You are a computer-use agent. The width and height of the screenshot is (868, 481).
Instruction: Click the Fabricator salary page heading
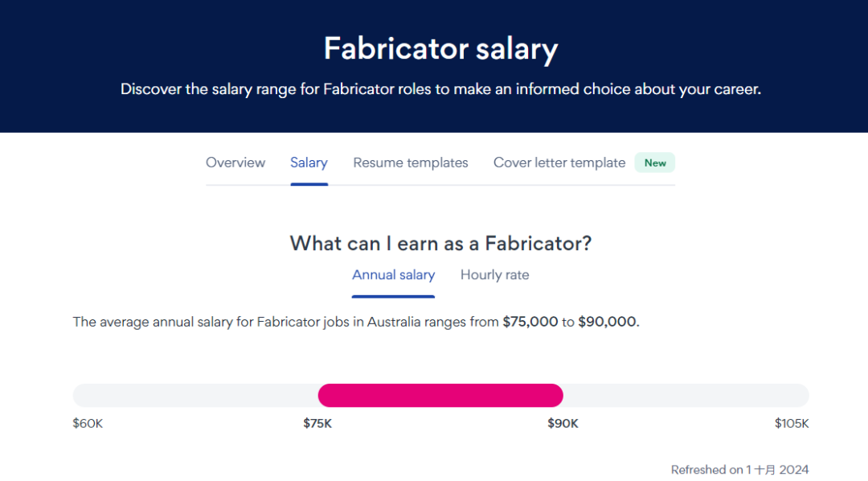tap(440, 48)
